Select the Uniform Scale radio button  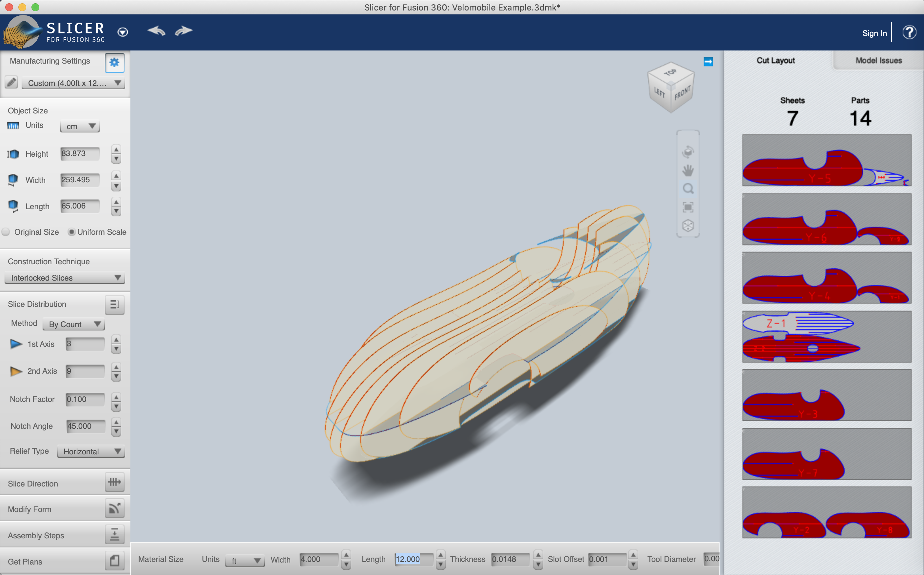(71, 232)
